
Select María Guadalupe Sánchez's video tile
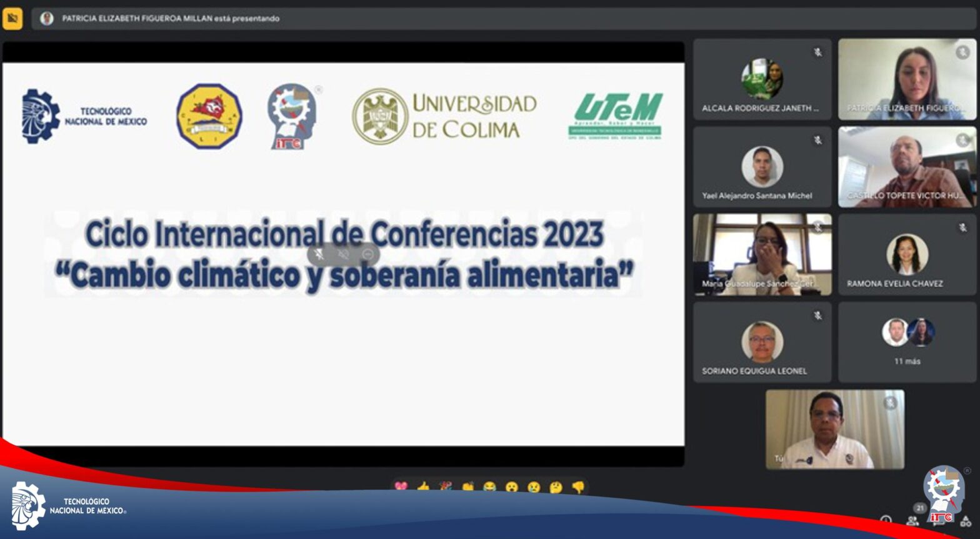[x=762, y=255]
